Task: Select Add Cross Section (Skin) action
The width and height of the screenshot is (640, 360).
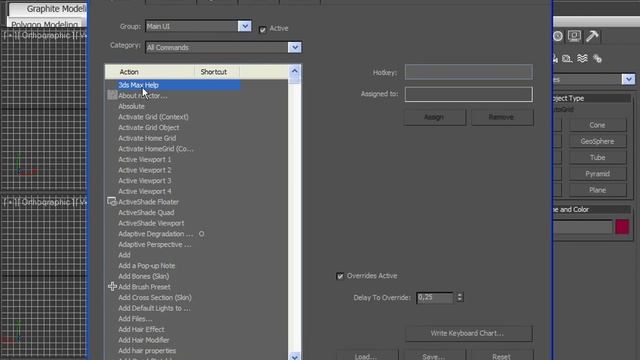Action: 155,297
